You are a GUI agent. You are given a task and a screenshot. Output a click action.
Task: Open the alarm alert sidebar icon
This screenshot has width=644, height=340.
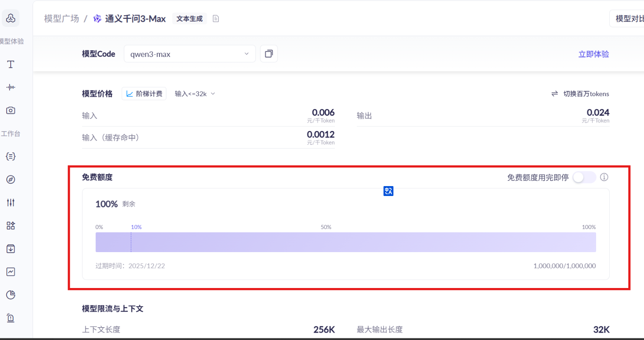pyautogui.click(x=11, y=318)
